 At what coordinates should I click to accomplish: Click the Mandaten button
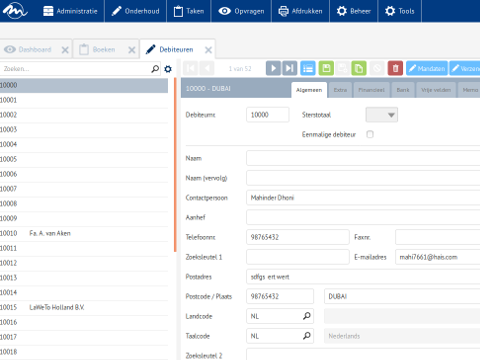[x=427, y=68]
